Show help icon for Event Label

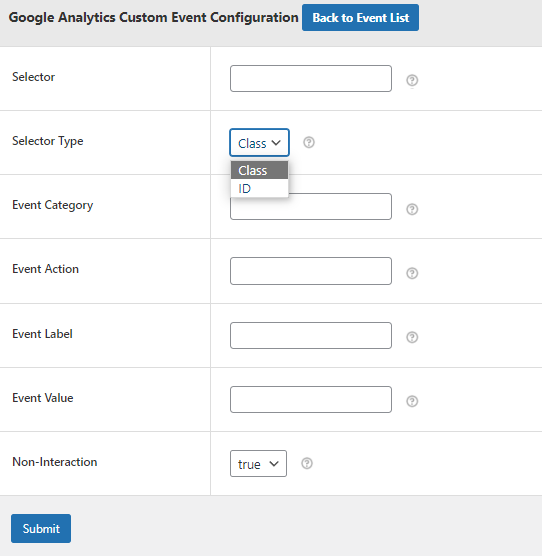click(x=412, y=337)
